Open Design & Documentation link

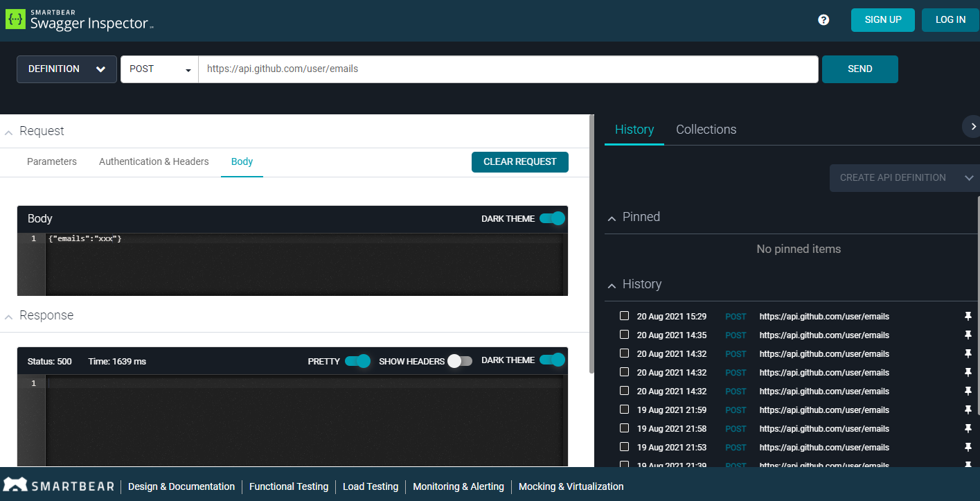181,486
